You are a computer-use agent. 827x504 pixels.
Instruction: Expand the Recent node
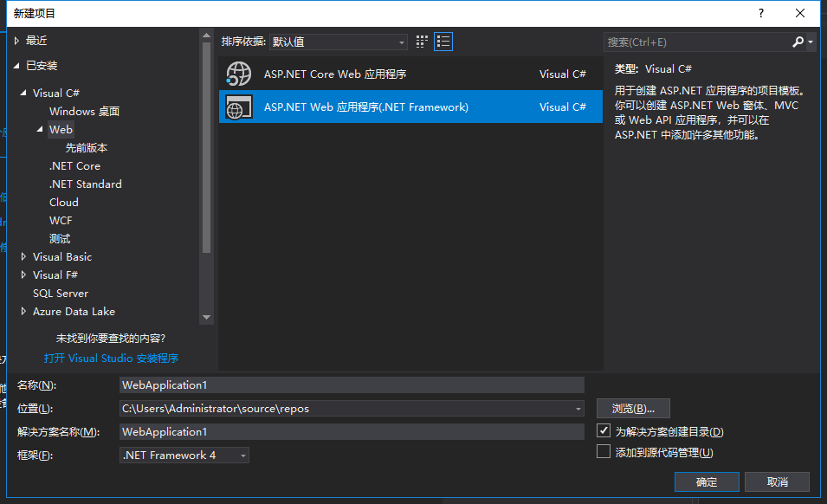(x=16, y=41)
